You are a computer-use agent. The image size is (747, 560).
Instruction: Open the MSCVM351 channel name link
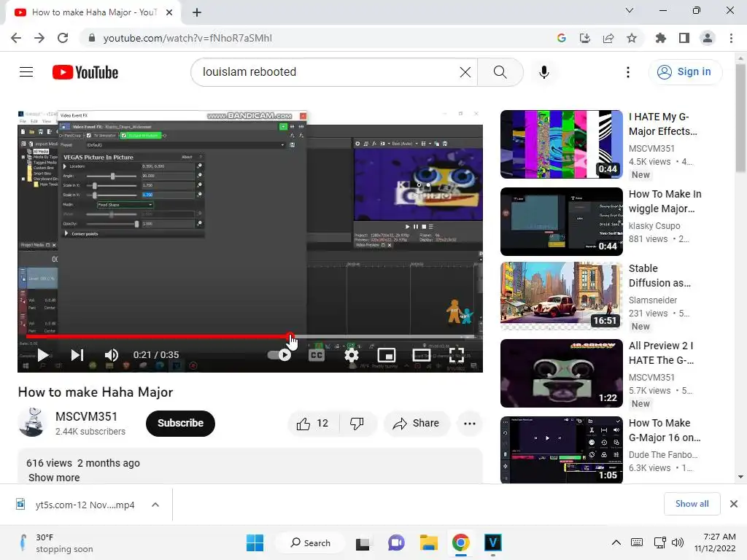[x=86, y=416]
